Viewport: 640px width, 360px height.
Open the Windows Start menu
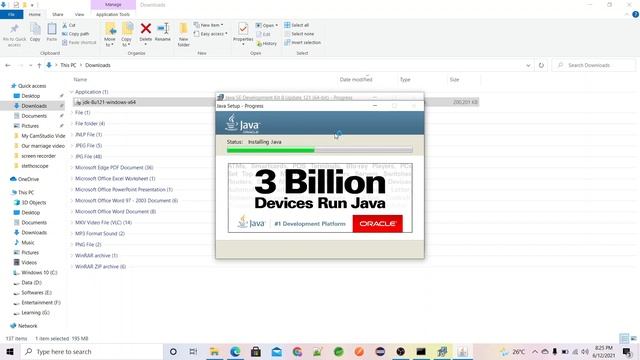10,351
